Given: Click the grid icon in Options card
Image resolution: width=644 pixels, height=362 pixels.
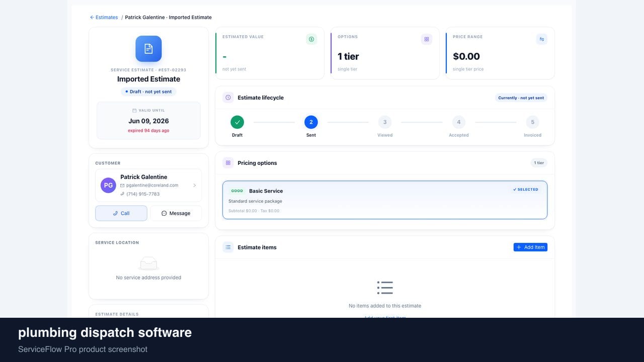Looking at the screenshot, I should pos(427,39).
